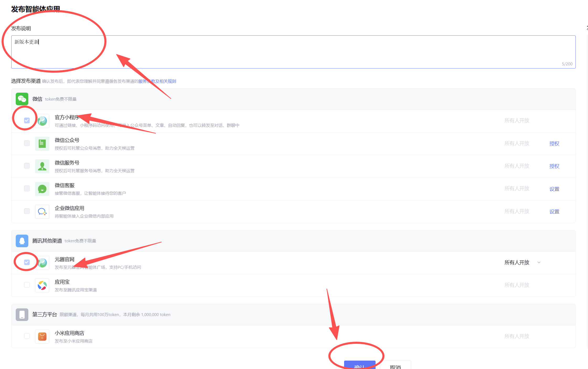Click the 第三方平台 gray device icon
Viewport: 588px width, 369px height.
(x=22, y=314)
